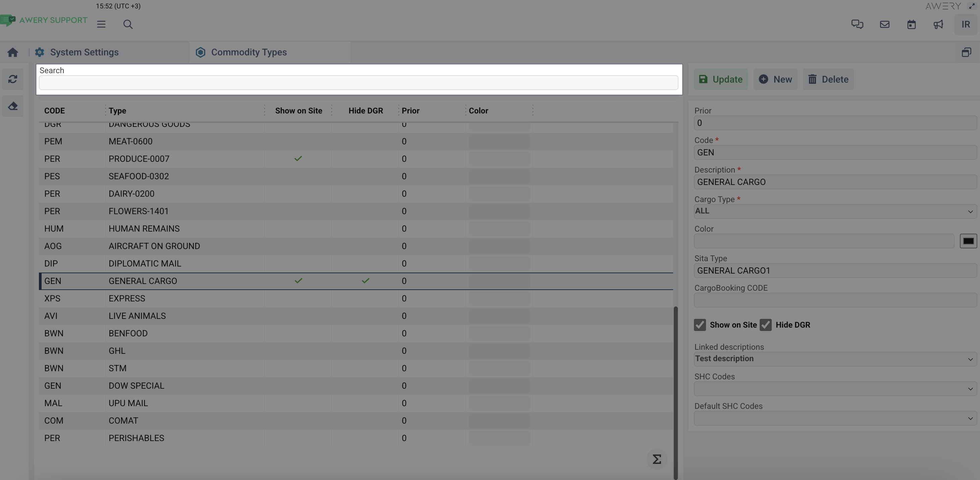Click the refresh icon in left sidebar
Screen dimensions: 980x480
[12, 79]
